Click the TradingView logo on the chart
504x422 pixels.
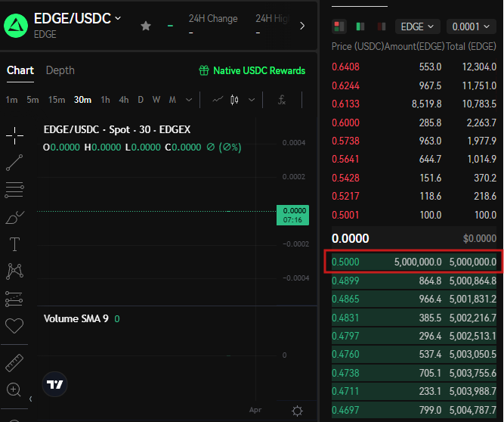tap(55, 384)
